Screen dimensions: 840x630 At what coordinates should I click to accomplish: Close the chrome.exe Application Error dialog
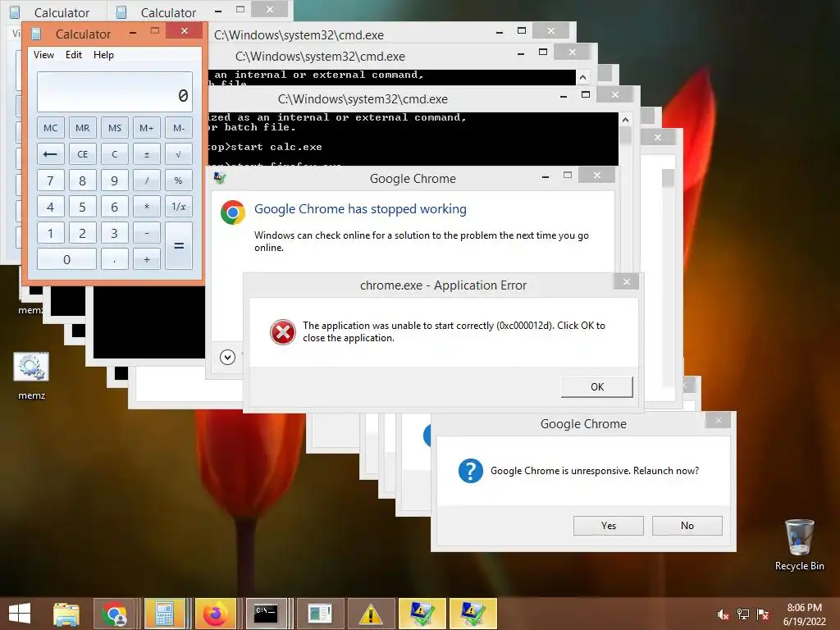[626, 282]
